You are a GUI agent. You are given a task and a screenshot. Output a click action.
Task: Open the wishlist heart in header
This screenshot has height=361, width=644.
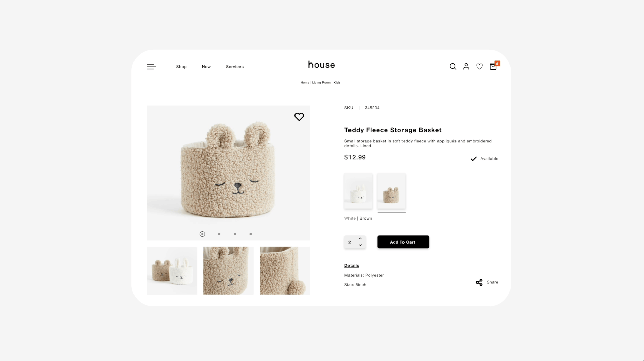point(479,66)
